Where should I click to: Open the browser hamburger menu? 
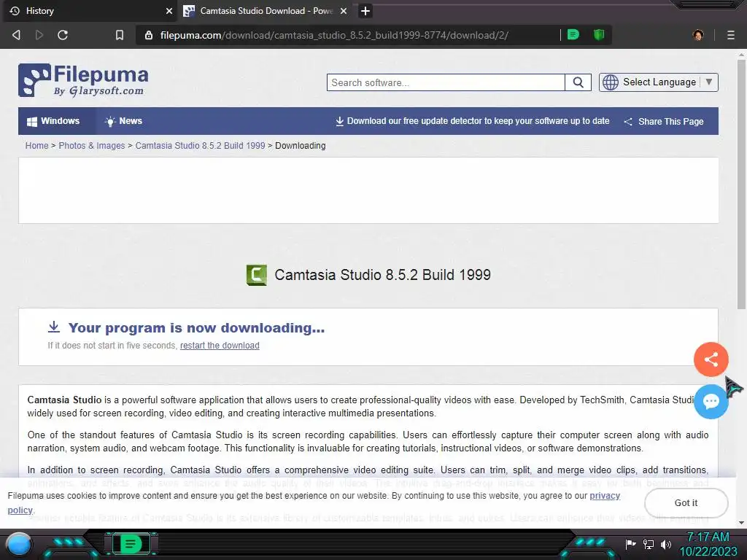click(731, 35)
